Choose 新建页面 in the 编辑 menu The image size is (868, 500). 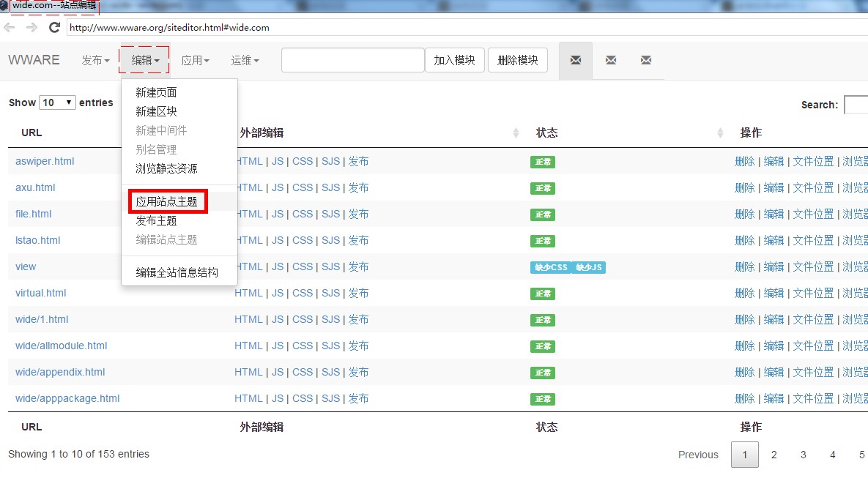(x=156, y=92)
